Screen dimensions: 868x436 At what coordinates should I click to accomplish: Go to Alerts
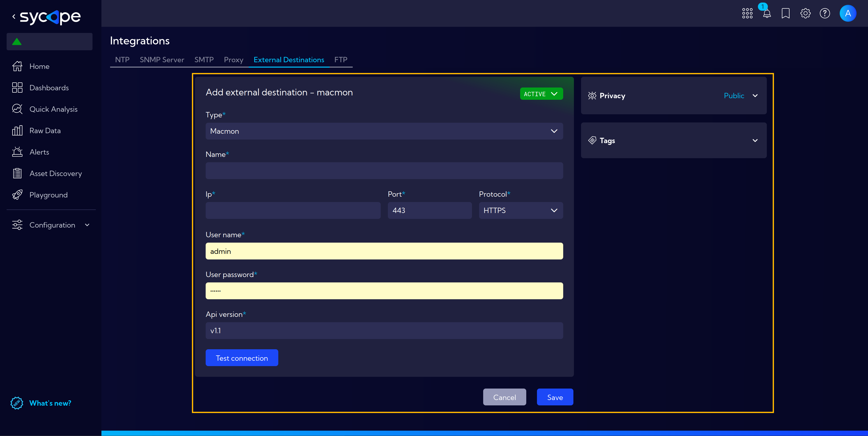pyautogui.click(x=40, y=152)
